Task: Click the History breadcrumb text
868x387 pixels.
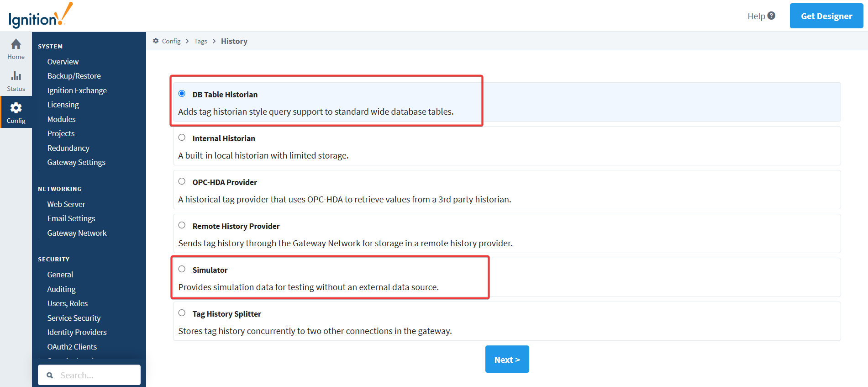Action: click(234, 41)
